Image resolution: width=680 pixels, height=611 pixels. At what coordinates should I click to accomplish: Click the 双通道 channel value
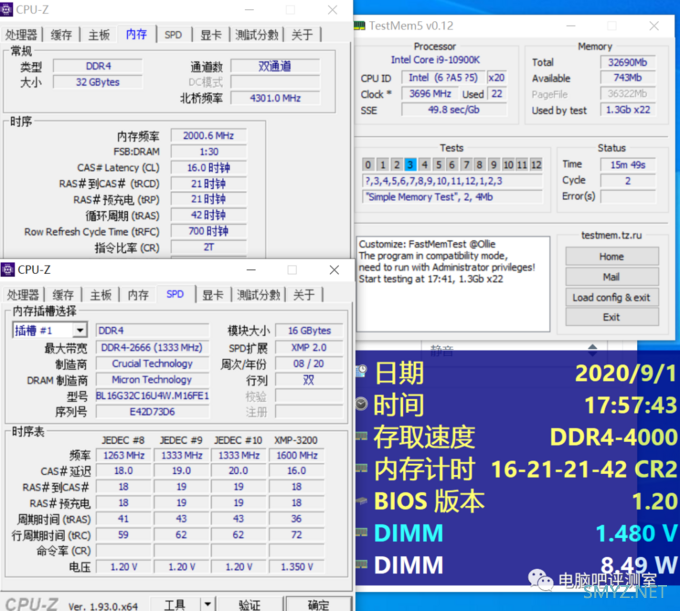click(275, 66)
